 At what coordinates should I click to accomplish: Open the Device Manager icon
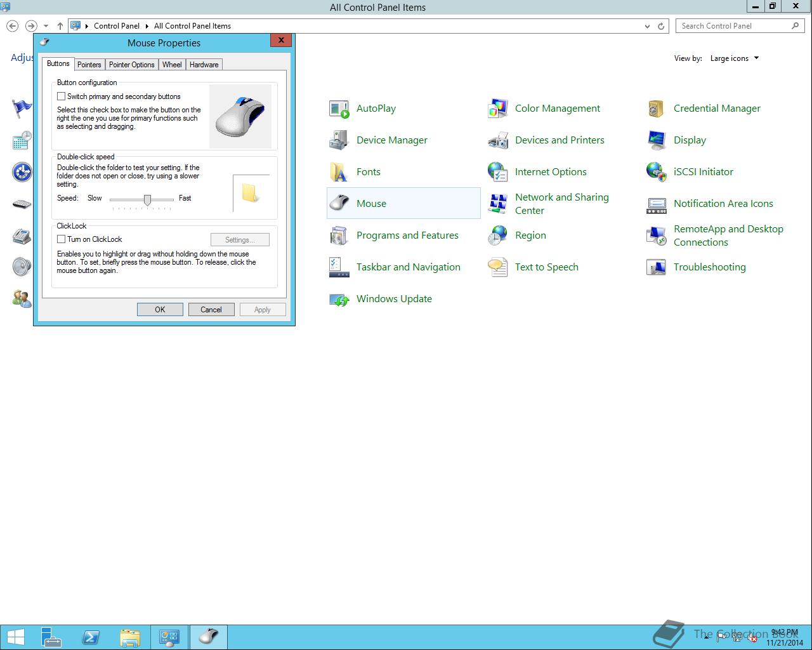coord(339,140)
